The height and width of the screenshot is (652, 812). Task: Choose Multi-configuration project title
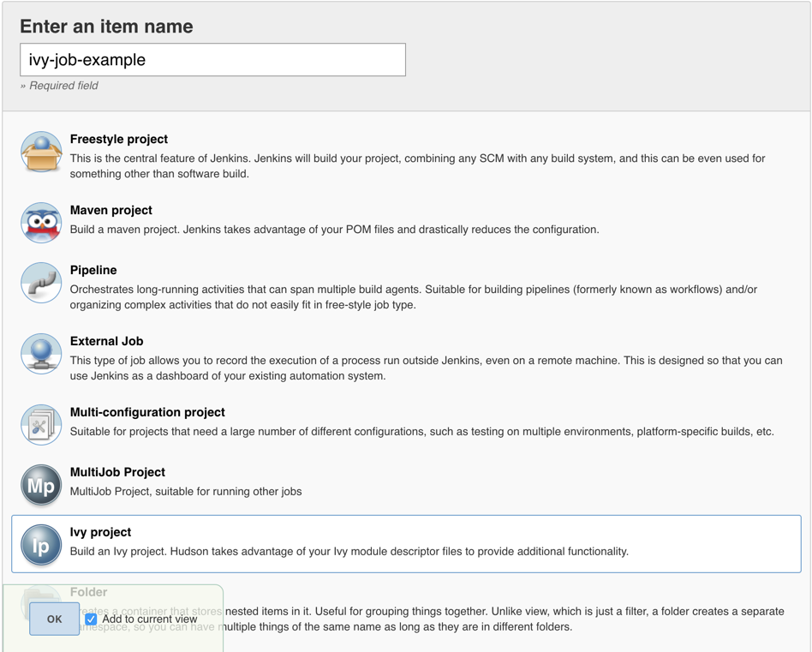(147, 412)
